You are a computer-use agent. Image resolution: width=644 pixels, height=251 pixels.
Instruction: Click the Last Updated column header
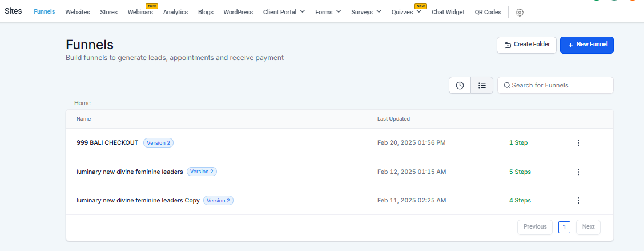393,119
